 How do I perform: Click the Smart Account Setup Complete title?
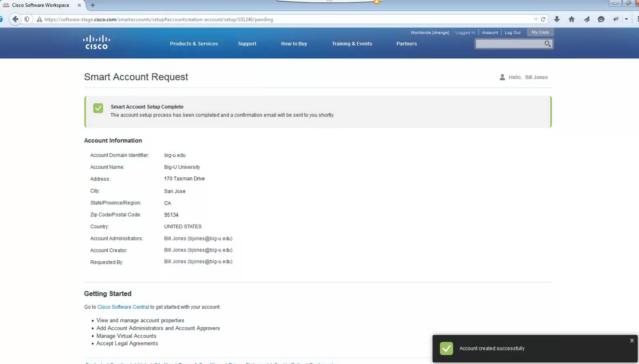[x=147, y=107]
